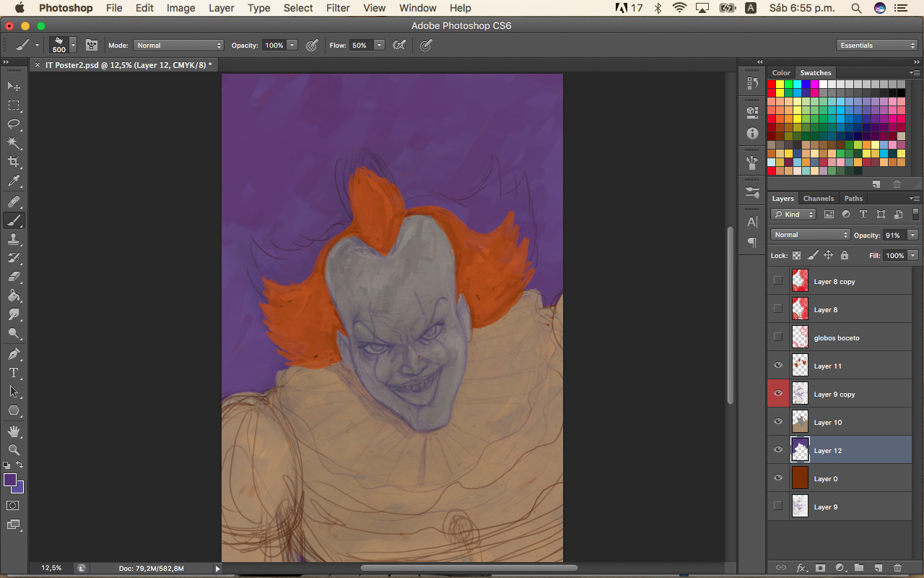
Task: Click the vertical canvas scrollbar
Action: (x=731, y=316)
